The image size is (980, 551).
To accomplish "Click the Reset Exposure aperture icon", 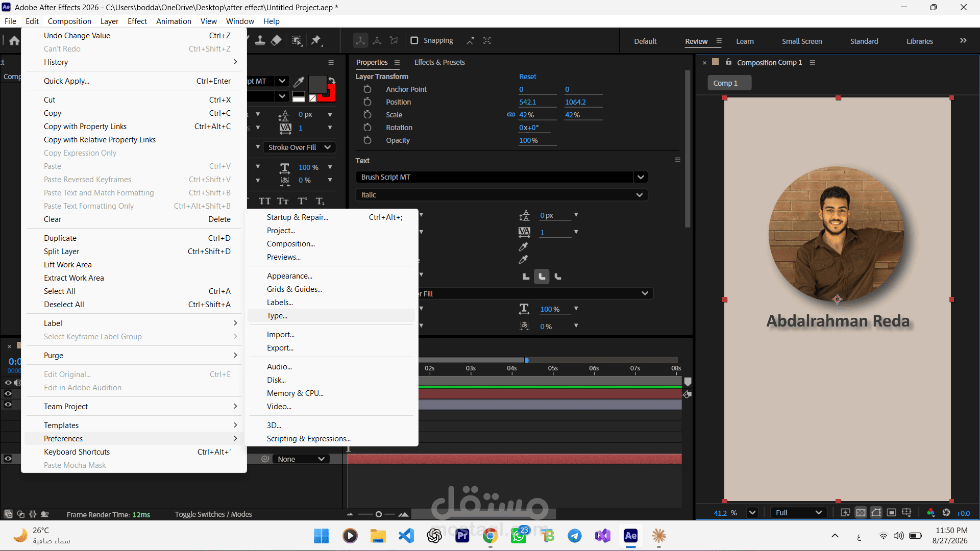I will (946, 513).
